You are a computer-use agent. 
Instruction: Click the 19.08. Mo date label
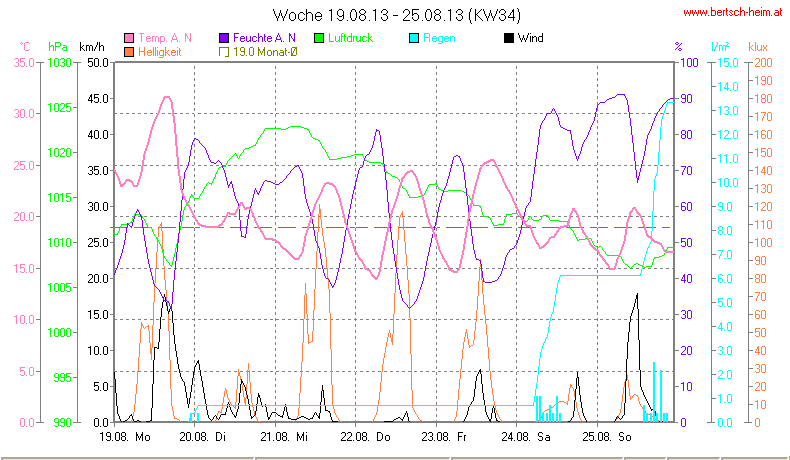point(125,437)
